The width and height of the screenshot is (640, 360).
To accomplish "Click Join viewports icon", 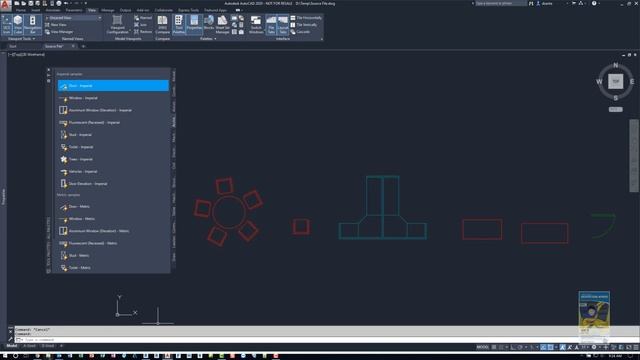I will pos(137,25).
